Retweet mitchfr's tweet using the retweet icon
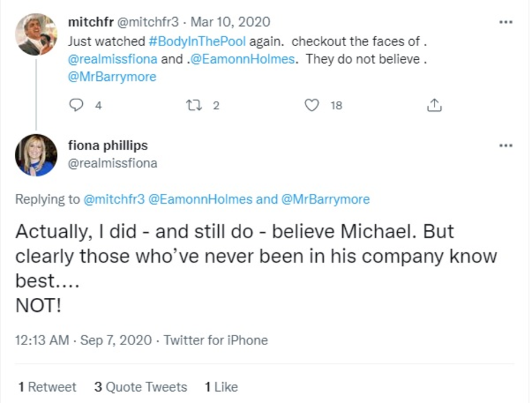Image resolution: width=532 pixels, height=403 pixels. (x=193, y=105)
